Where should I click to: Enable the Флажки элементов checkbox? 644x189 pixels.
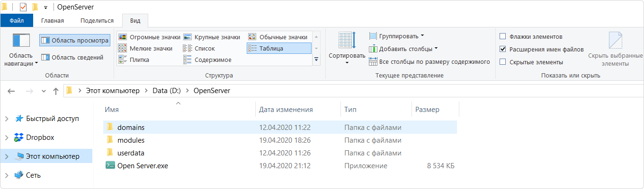tap(503, 36)
